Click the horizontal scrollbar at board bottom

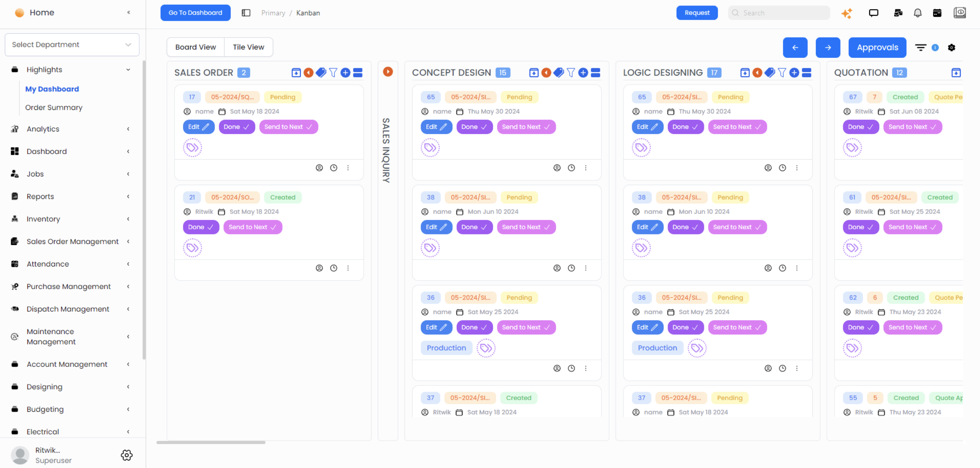(x=211, y=442)
